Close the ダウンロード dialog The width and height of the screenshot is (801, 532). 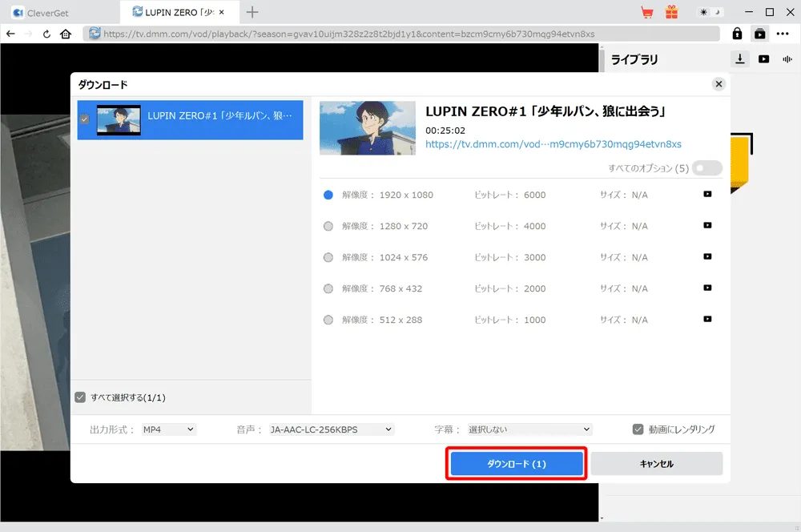pos(718,84)
